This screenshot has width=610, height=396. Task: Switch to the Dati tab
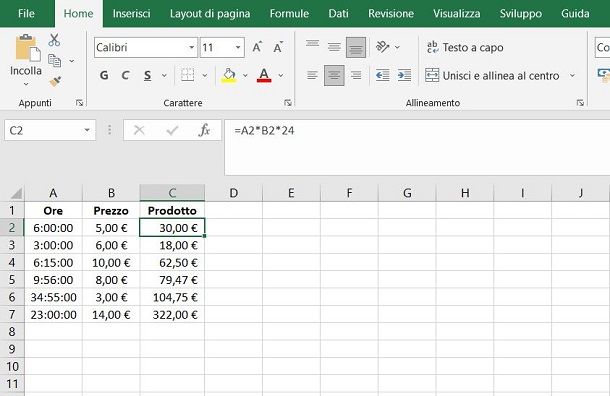(x=338, y=14)
